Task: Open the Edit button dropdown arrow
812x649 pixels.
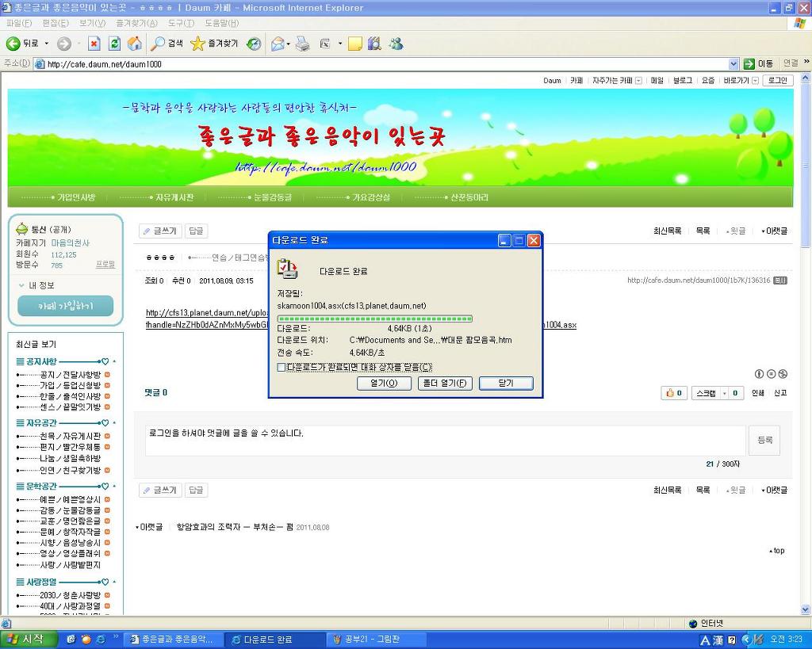Action: pos(340,44)
